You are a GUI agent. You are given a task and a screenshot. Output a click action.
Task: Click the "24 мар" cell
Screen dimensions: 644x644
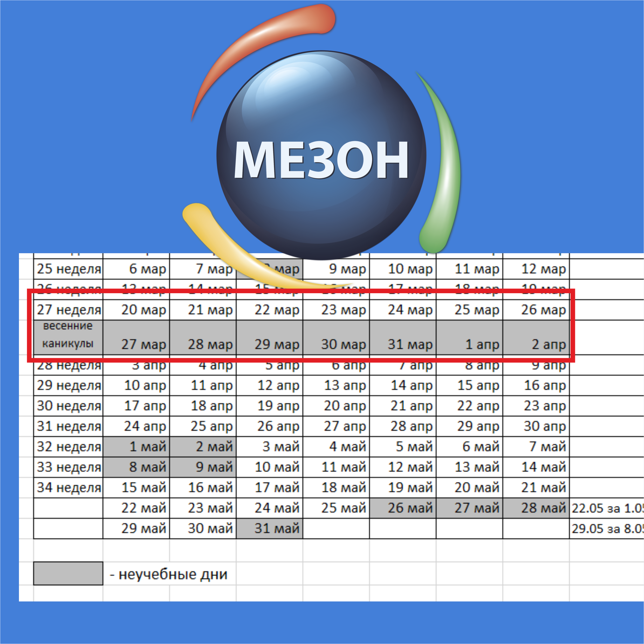pos(403,310)
